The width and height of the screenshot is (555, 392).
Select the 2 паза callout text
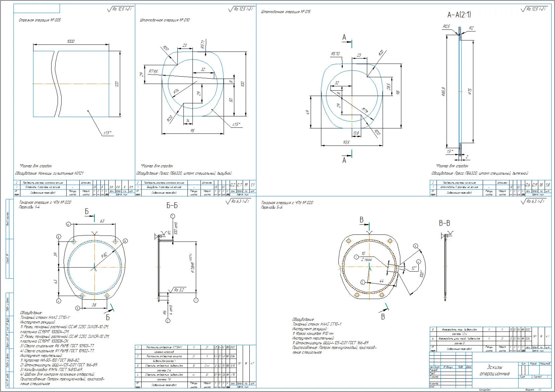coord(366,259)
